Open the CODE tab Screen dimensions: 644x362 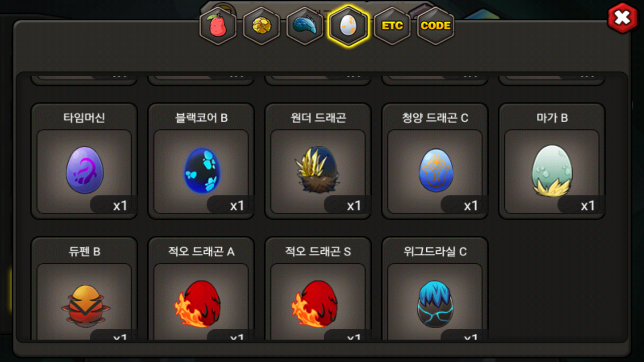435,26
